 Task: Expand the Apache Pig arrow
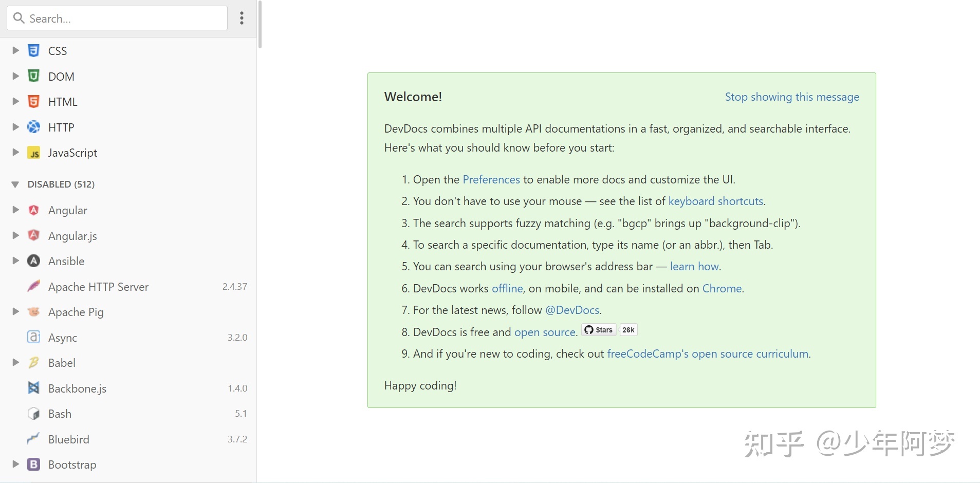[15, 312]
